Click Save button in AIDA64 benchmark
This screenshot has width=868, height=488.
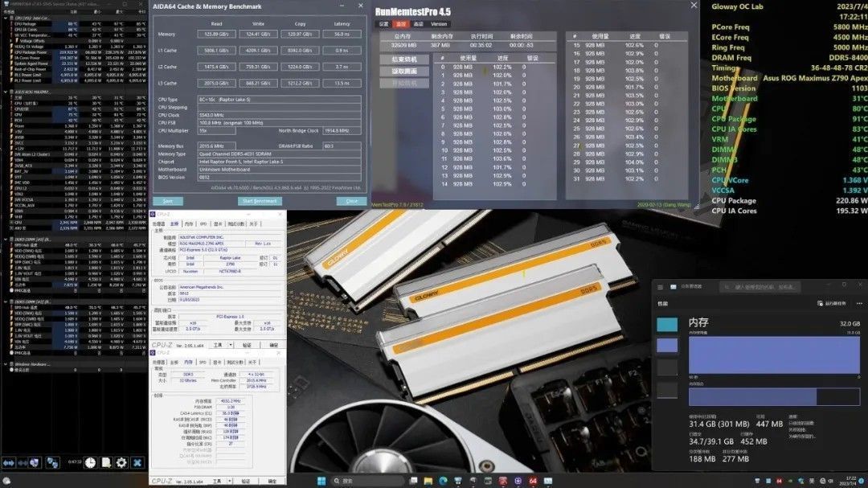pos(167,201)
